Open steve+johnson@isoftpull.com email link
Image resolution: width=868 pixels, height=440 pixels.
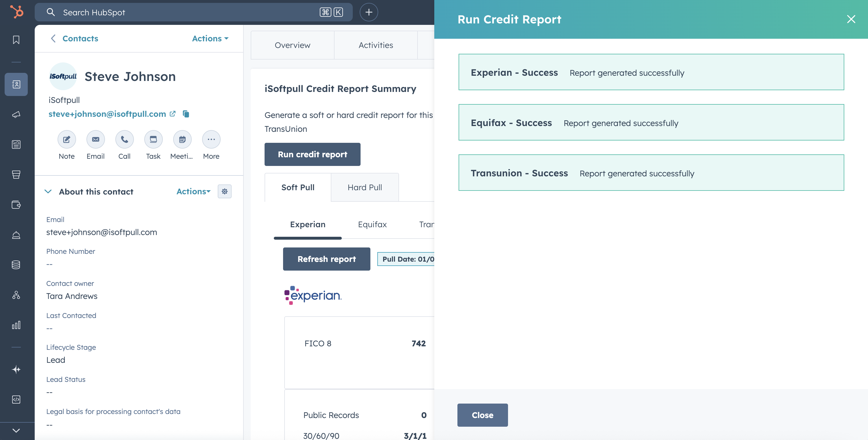point(107,114)
